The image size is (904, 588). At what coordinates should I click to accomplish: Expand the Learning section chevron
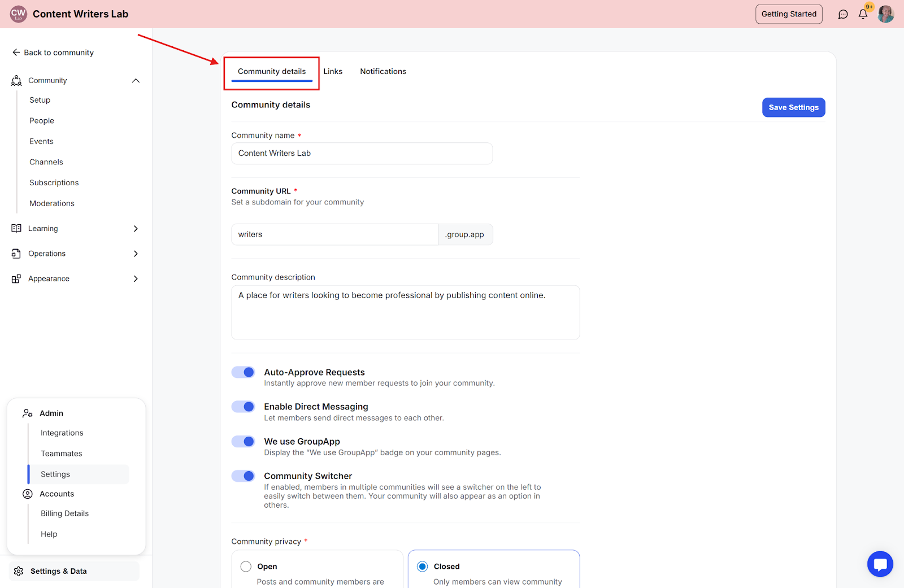coord(136,229)
